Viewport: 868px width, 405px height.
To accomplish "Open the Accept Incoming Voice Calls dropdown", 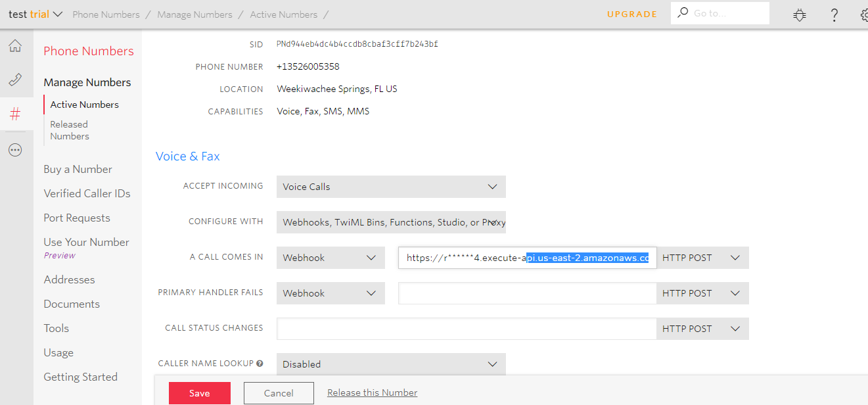I will [391, 187].
